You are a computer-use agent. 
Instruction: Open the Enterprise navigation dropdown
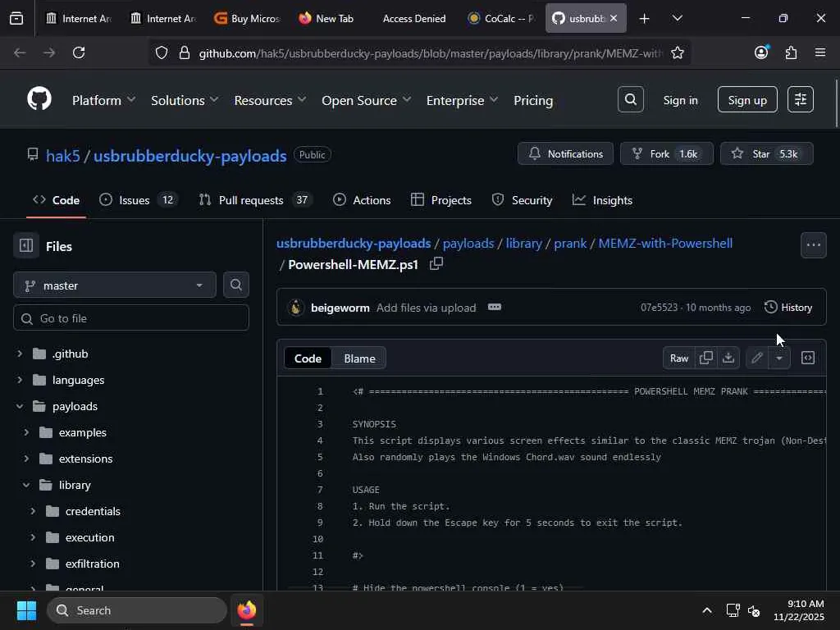point(462,100)
